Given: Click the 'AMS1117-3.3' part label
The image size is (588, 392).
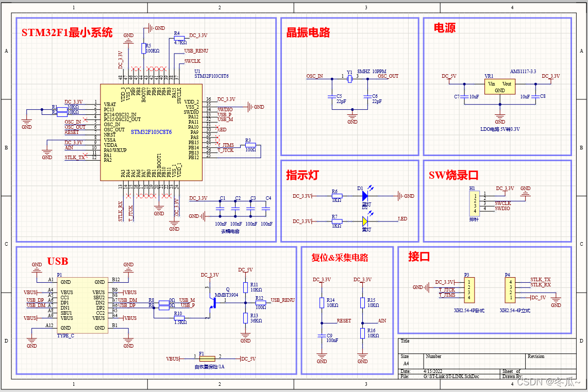Looking at the screenshot, I should pos(523,71).
